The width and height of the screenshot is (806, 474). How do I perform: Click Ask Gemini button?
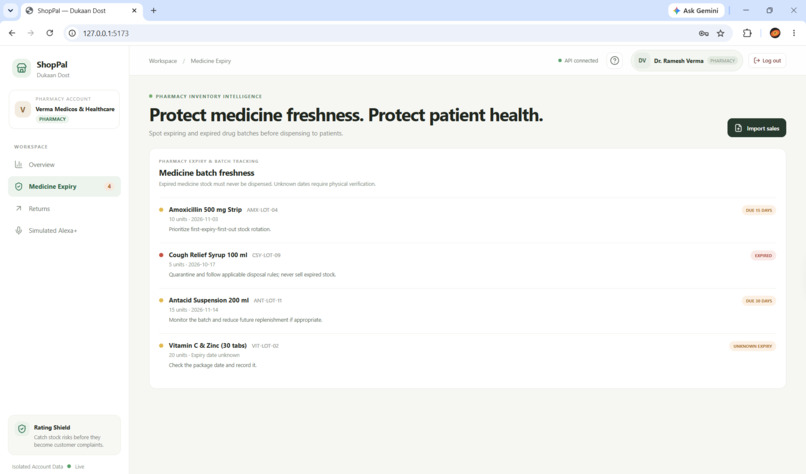[x=696, y=10]
